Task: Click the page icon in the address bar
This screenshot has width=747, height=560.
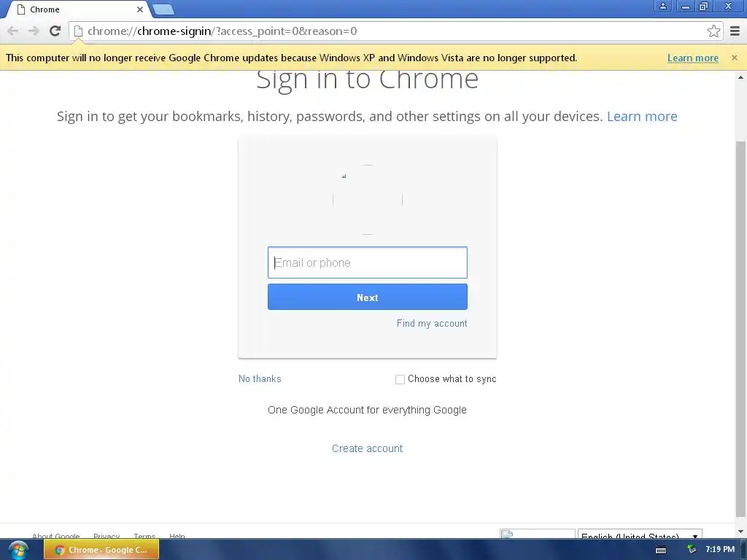Action: [78, 31]
